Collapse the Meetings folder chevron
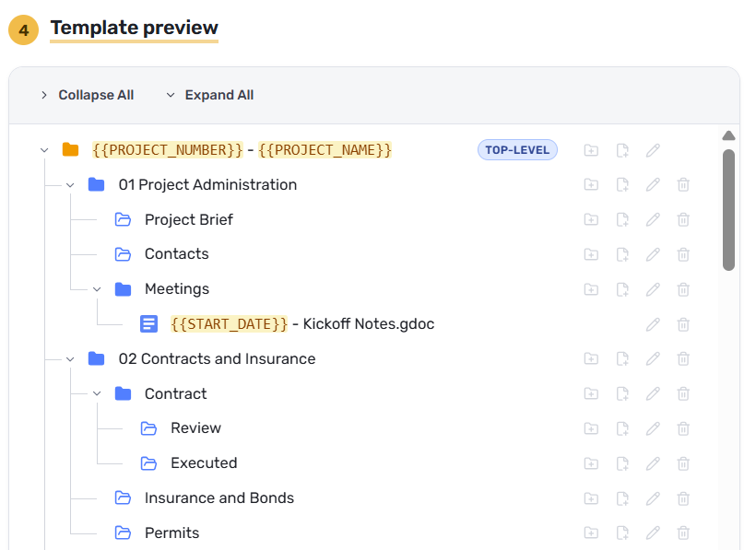 97,289
